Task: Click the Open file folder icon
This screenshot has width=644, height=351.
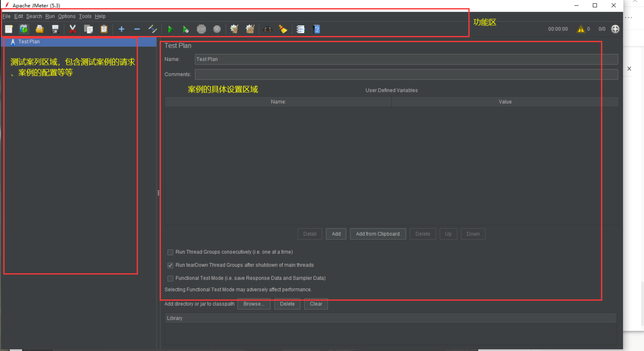Action: (x=39, y=29)
